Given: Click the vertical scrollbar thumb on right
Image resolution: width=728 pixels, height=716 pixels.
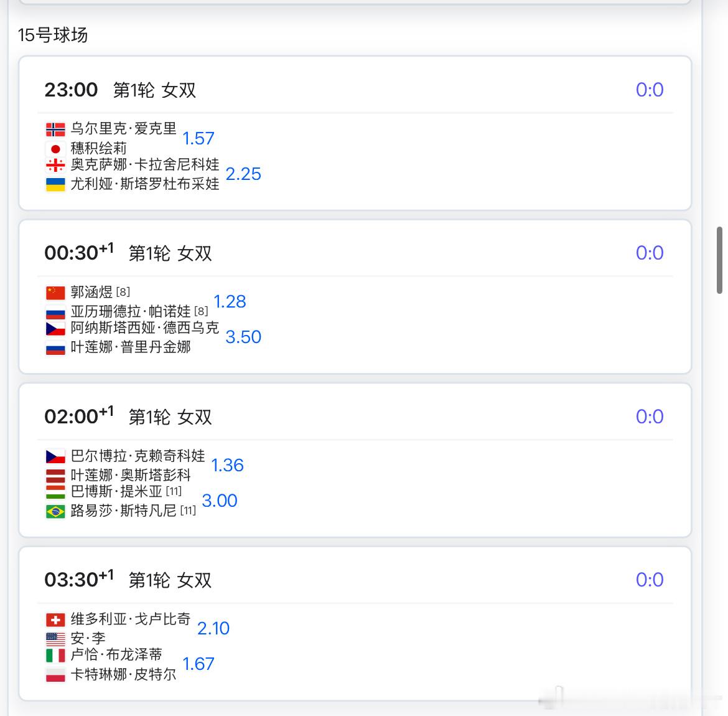Looking at the screenshot, I should pyautogui.click(x=720, y=260).
